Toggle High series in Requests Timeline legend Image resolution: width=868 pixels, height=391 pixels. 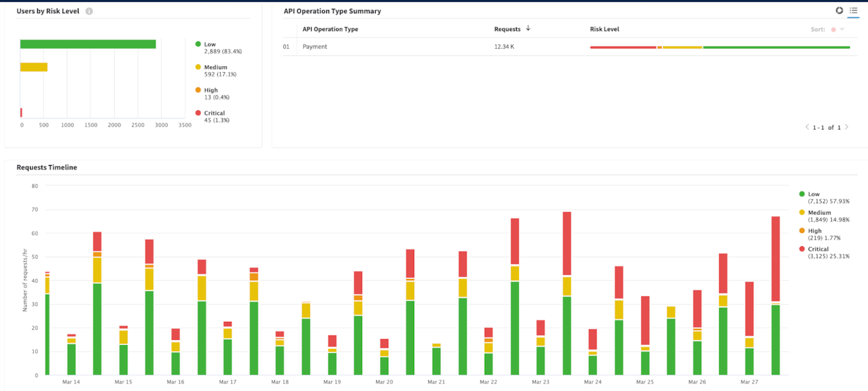coord(814,231)
